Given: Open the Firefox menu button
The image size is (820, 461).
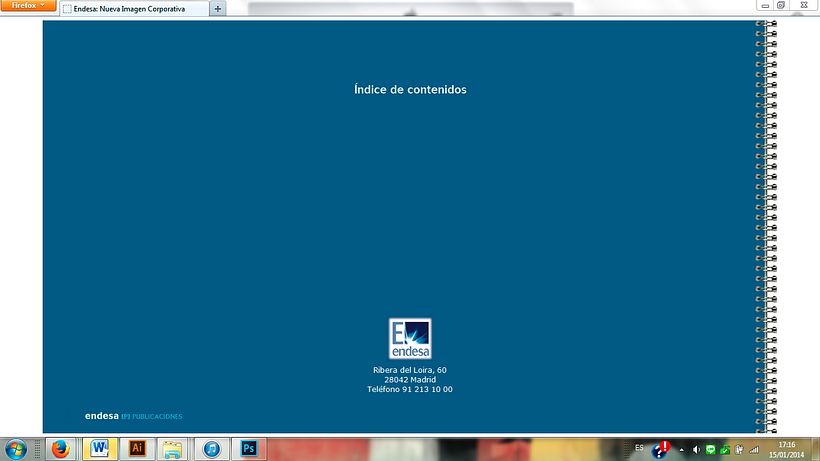Looking at the screenshot, I should click(28, 5).
